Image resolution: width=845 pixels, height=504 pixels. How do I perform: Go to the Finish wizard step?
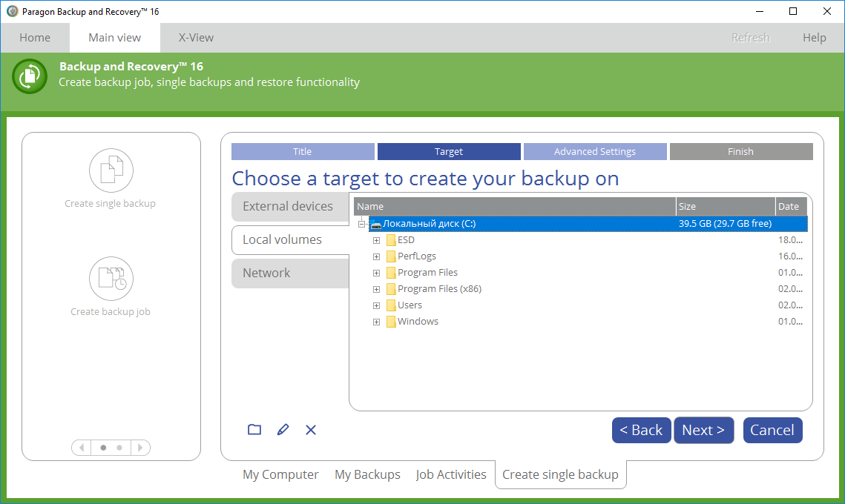click(741, 152)
